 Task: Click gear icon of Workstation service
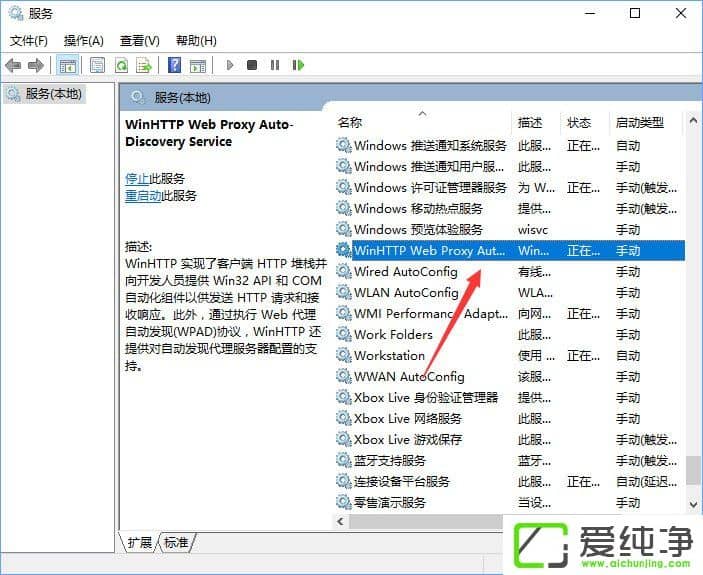tap(344, 355)
